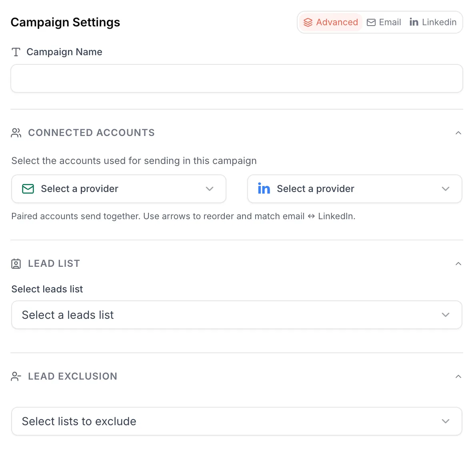
Task: Click the 'Campaign Name' label
Action: (64, 52)
